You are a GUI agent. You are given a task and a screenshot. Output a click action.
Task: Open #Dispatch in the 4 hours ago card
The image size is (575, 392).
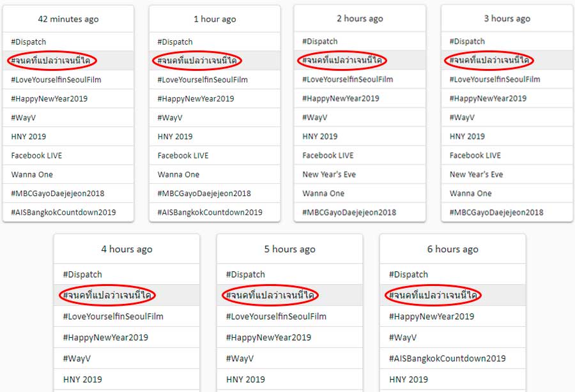(x=82, y=275)
